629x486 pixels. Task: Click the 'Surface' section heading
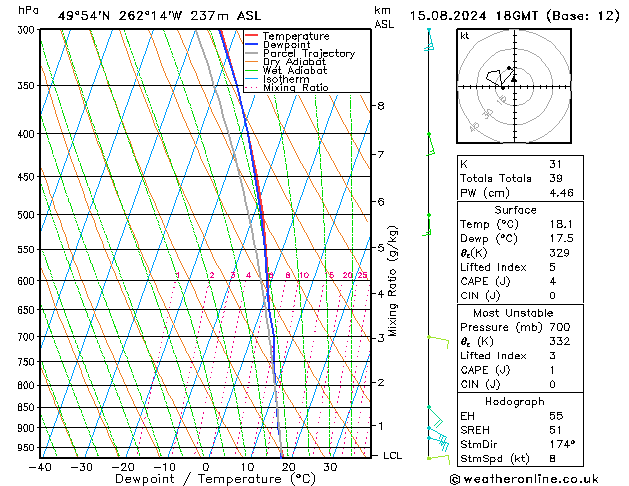(515, 210)
